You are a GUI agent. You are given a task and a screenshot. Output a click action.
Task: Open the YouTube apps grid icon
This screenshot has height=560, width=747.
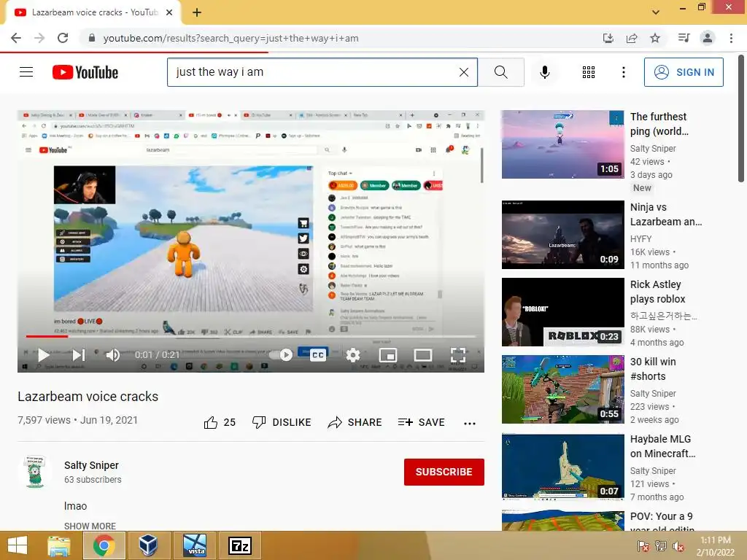pos(589,72)
